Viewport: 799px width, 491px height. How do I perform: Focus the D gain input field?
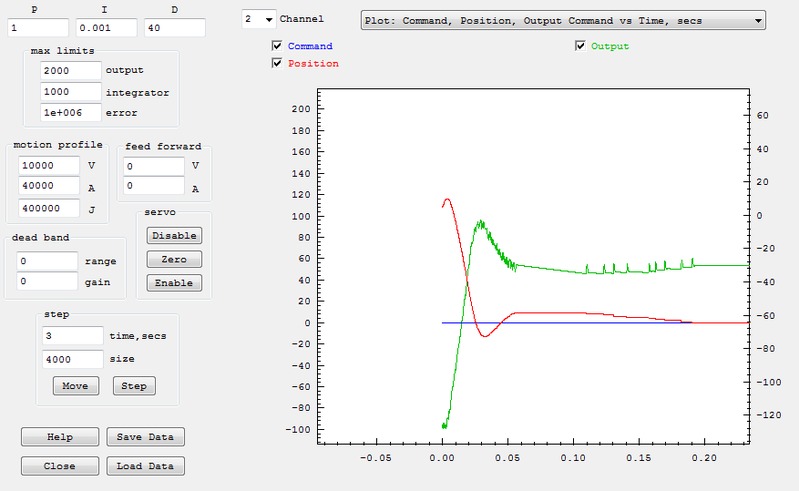click(x=174, y=28)
